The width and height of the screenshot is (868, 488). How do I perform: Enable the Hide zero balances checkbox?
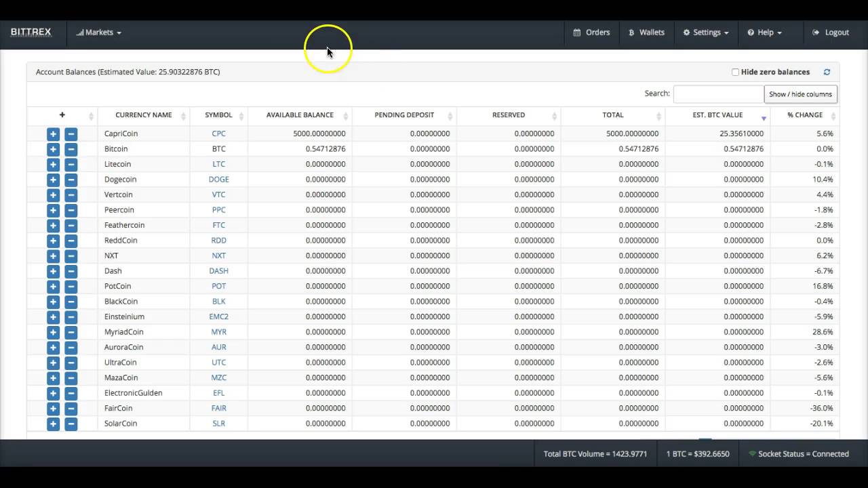(735, 72)
